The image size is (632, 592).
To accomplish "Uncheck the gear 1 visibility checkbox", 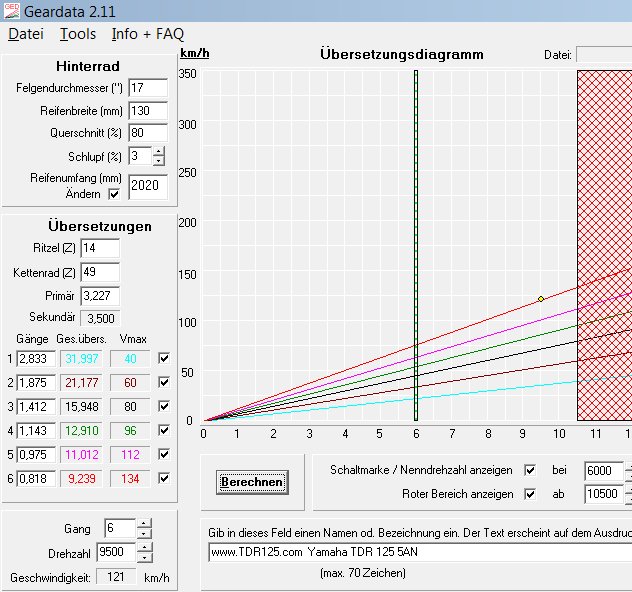I will tap(164, 358).
